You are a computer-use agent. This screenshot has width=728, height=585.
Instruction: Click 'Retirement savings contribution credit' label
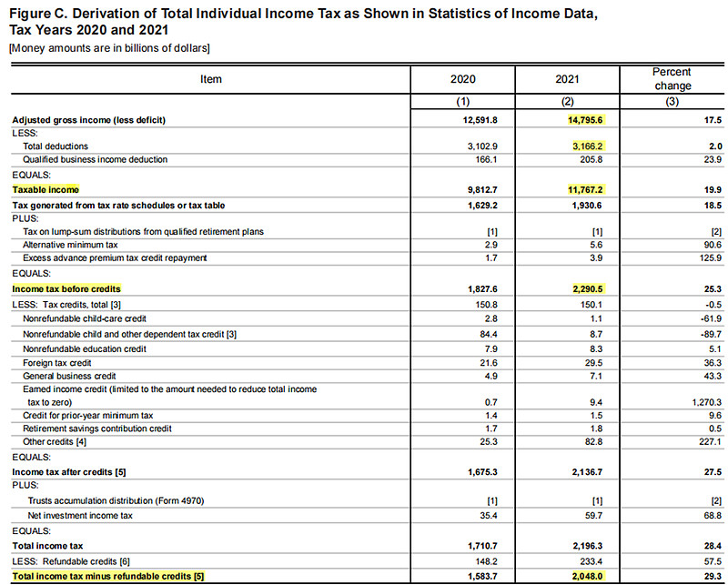click(97, 429)
